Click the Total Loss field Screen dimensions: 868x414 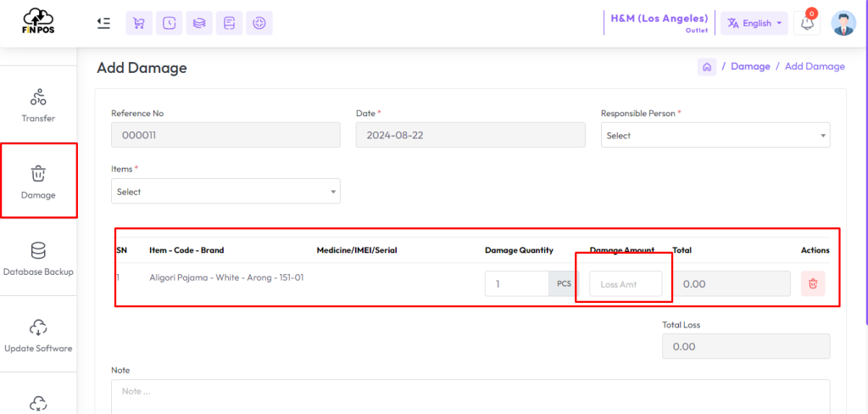pos(746,346)
